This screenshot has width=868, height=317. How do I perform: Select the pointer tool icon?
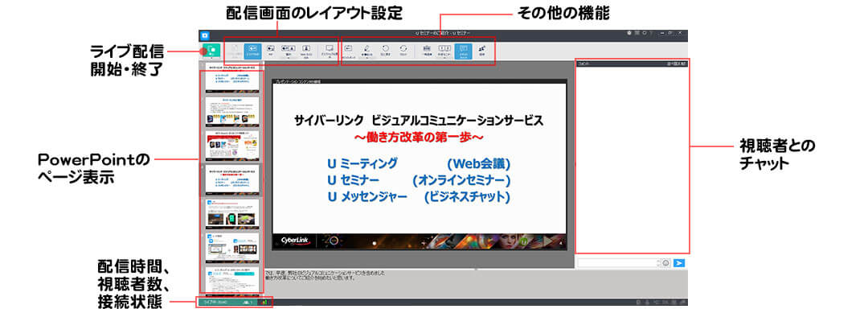pyautogui.click(x=350, y=51)
